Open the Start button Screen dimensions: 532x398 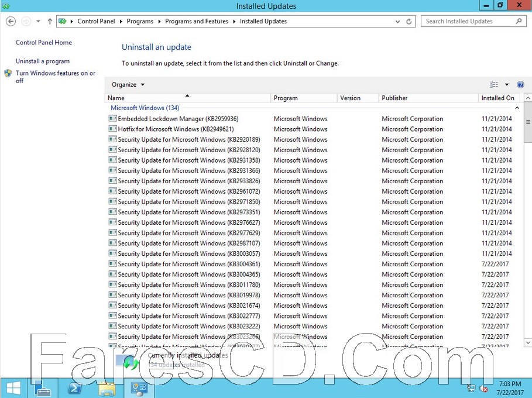13,388
